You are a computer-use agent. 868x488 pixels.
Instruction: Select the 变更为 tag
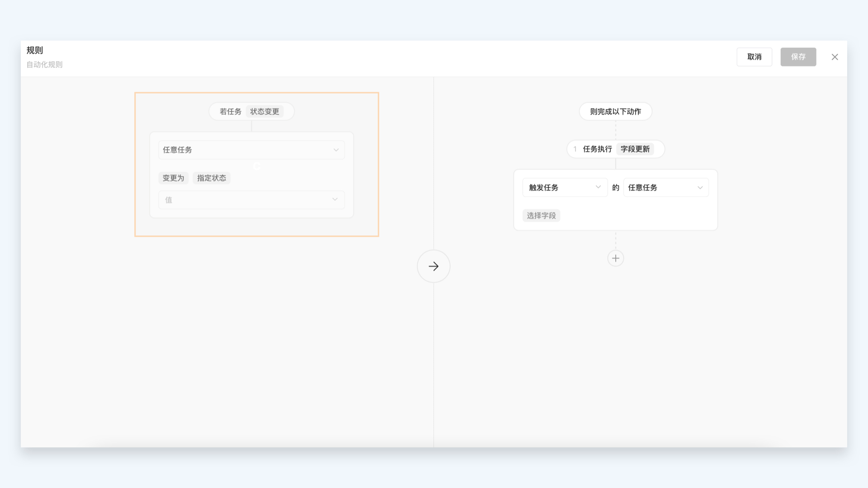[173, 178]
